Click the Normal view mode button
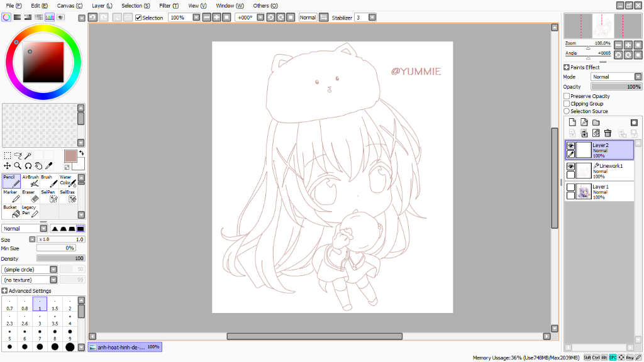The height and width of the screenshot is (362, 644). point(308,17)
